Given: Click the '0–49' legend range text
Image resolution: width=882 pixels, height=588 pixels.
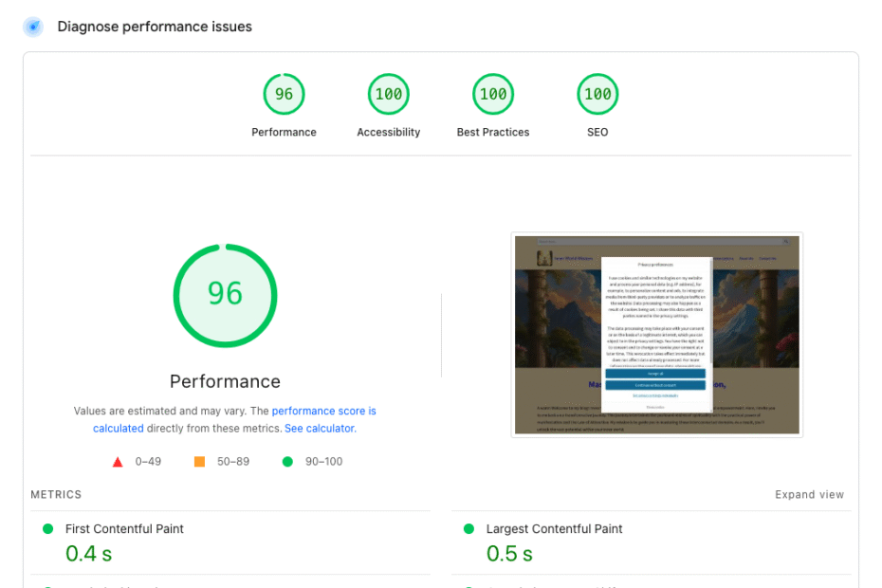Looking at the screenshot, I should coord(148,462).
